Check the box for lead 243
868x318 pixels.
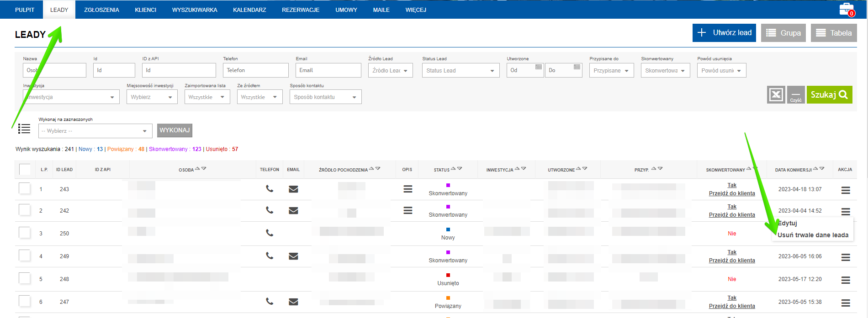[x=25, y=188]
